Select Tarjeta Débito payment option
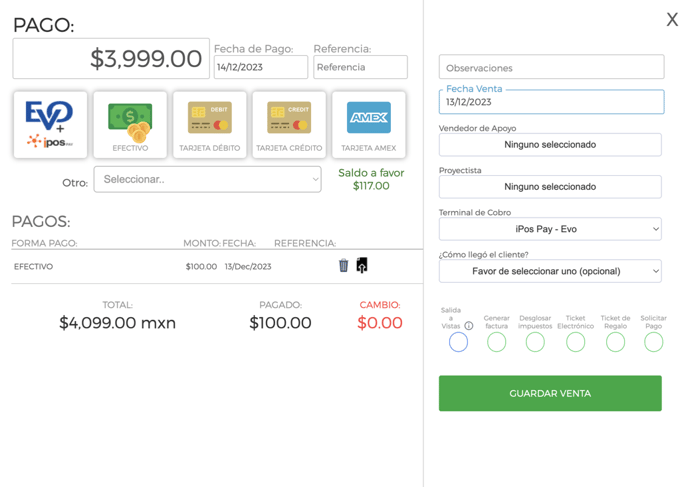The image size is (688, 487). [209, 125]
